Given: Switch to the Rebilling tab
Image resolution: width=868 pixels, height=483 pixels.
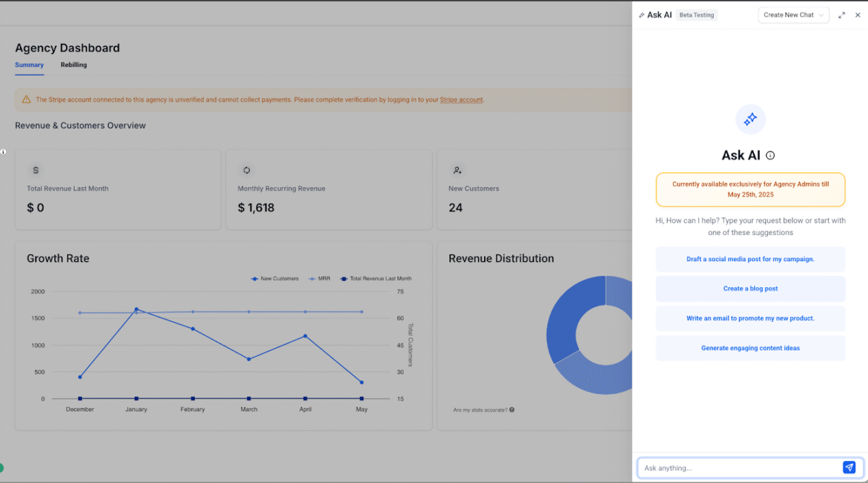Looking at the screenshot, I should pyautogui.click(x=73, y=65).
